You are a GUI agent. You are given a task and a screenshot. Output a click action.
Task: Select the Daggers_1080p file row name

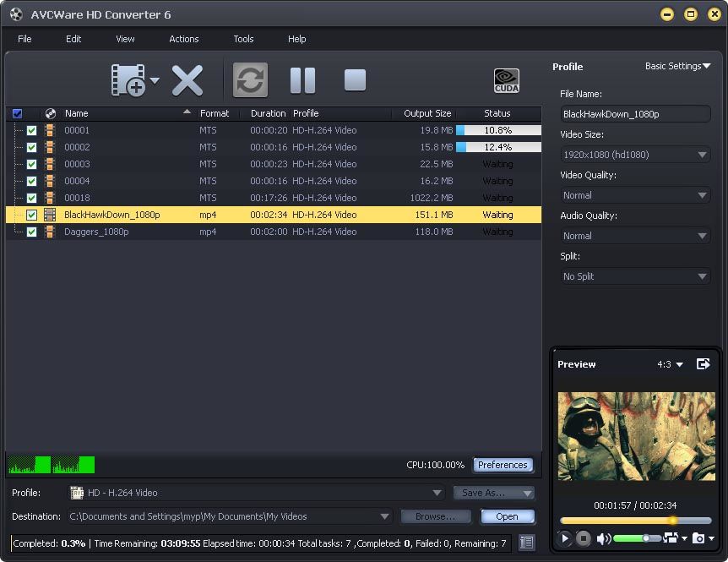(x=96, y=232)
